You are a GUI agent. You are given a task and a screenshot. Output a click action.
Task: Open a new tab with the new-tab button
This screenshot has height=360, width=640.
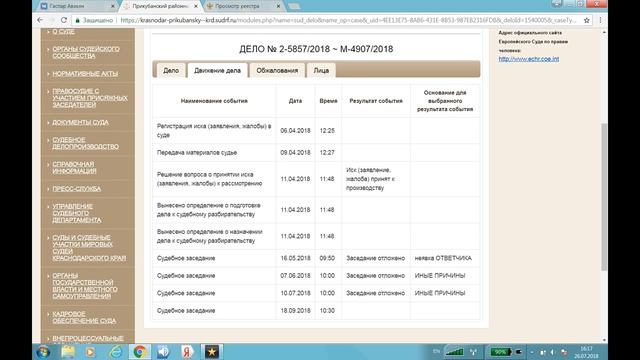[294, 6]
